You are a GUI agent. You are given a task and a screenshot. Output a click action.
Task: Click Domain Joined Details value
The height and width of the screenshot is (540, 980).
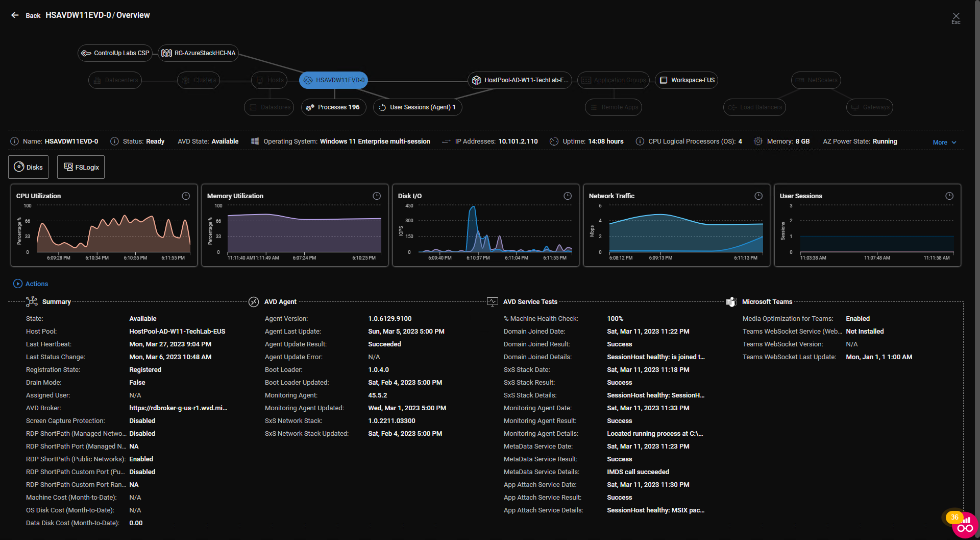(656, 357)
